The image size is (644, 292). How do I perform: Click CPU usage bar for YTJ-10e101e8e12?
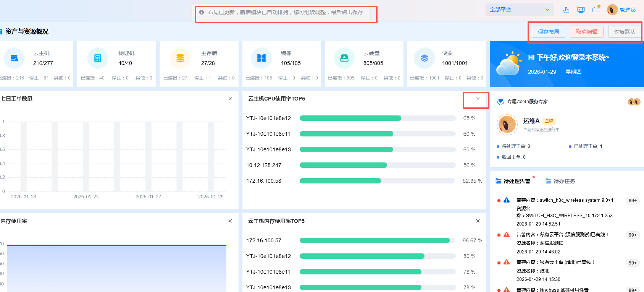point(378,118)
